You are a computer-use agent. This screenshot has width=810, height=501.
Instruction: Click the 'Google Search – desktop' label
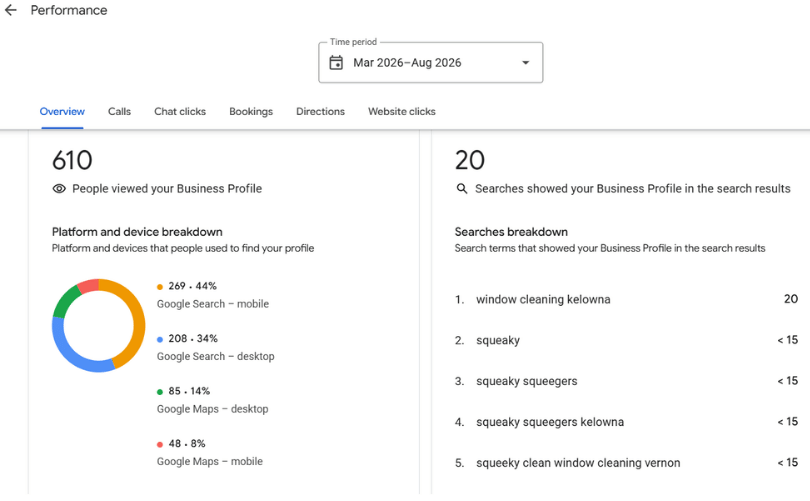pos(215,357)
